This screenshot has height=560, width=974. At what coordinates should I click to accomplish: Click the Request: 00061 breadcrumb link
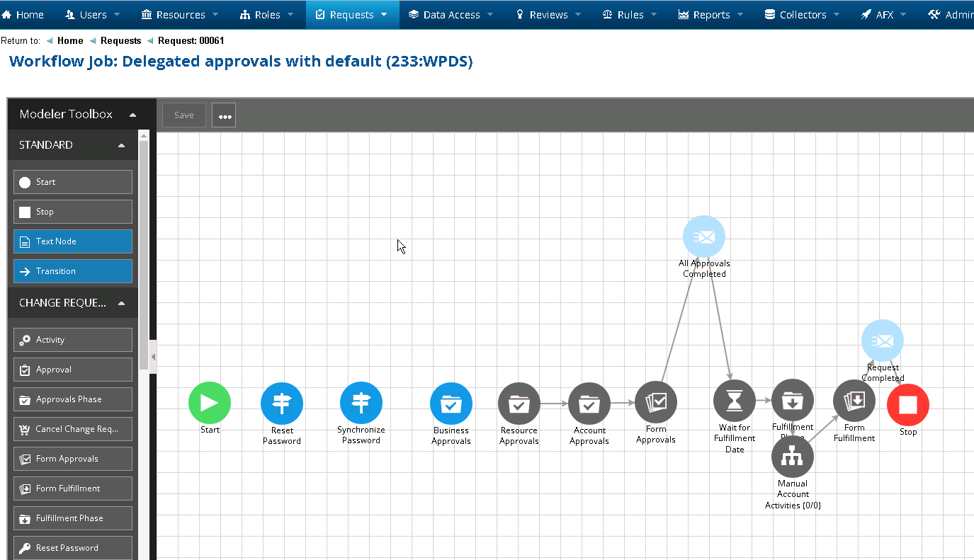[191, 41]
